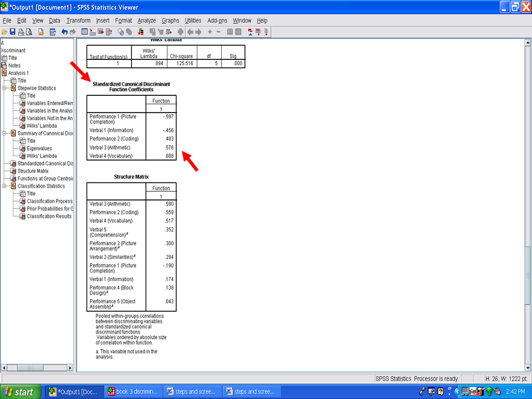This screenshot has width=532, height=399.
Task: Click the Windows Start button
Action: point(19,392)
